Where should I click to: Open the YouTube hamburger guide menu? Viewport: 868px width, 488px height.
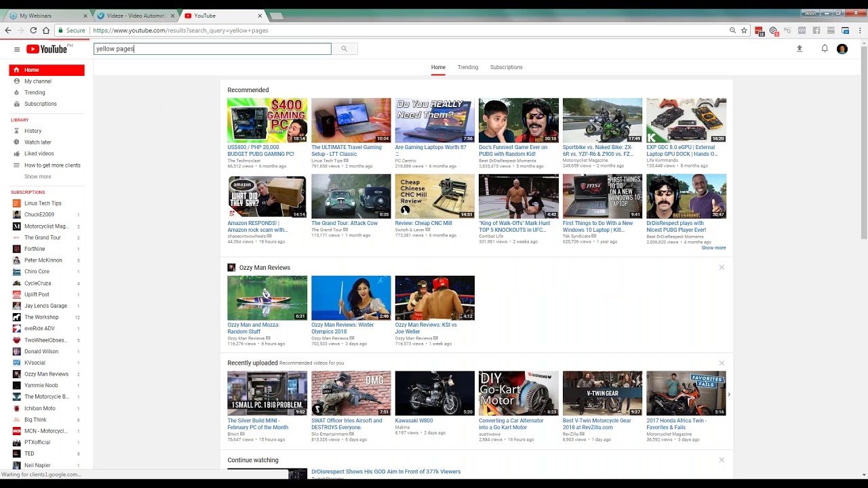pyautogui.click(x=17, y=49)
